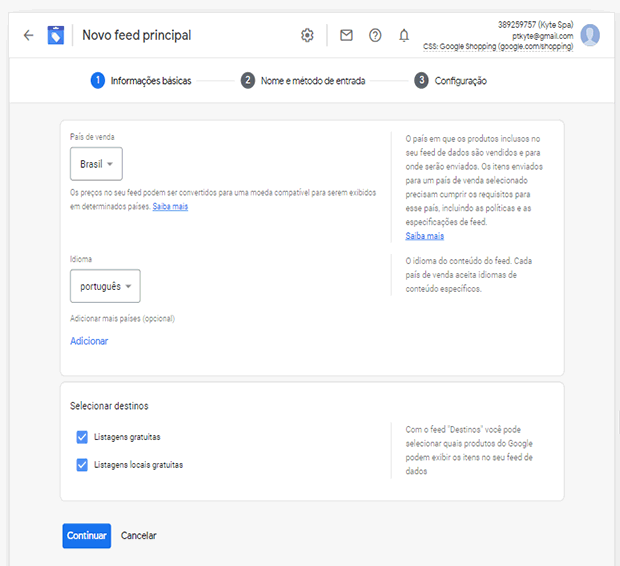The height and width of the screenshot is (566, 620).
Task: Uncheck the Listagens gratuitas checkbox
Action: tap(82, 437)
